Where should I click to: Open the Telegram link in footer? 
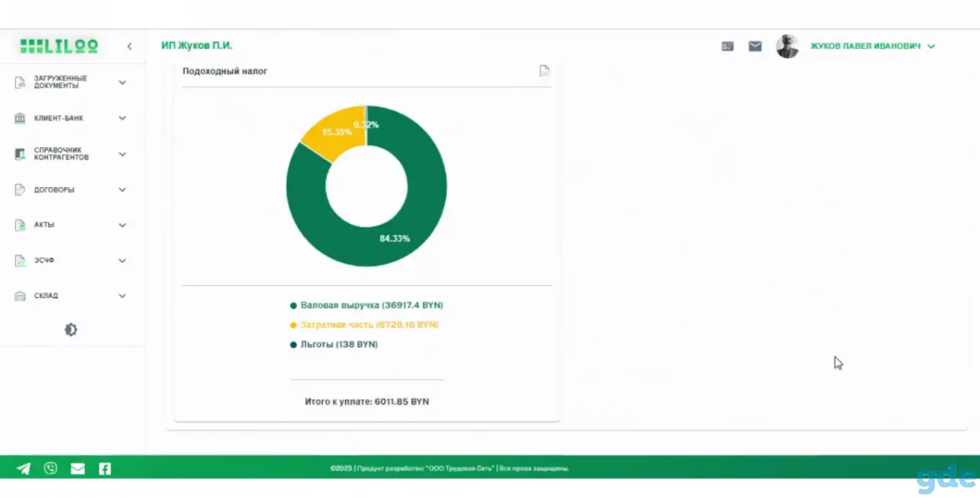click(24, 468)
